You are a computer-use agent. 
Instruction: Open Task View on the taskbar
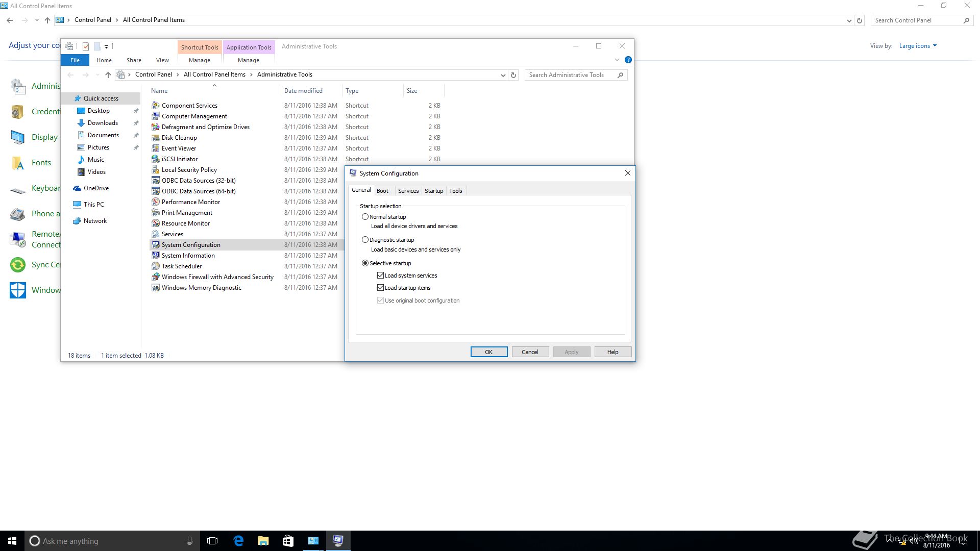click(212, 541)
